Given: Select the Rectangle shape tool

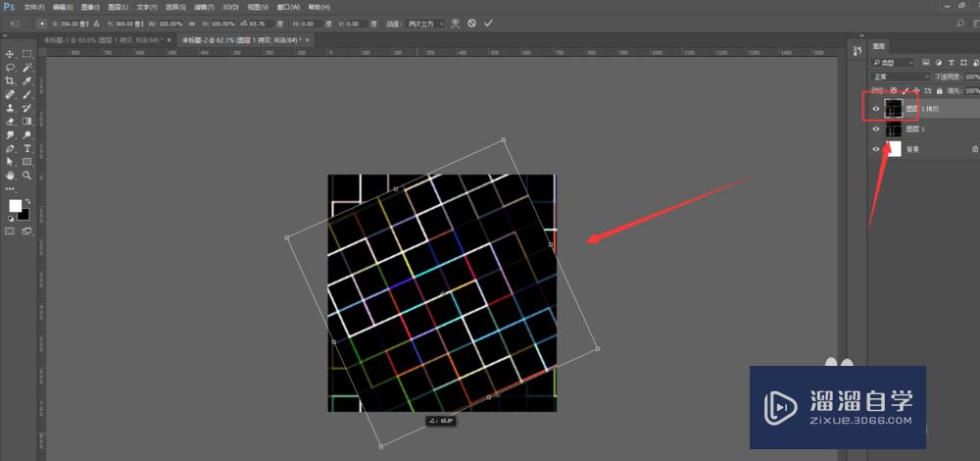Looking at the screenshot, I should [x=27, y=162].
